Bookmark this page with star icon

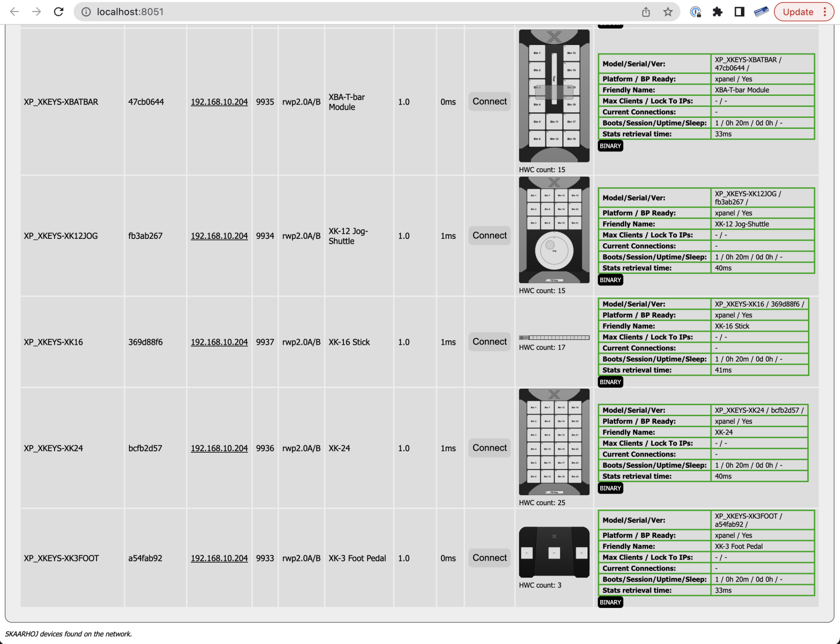(x=668, y=11)
